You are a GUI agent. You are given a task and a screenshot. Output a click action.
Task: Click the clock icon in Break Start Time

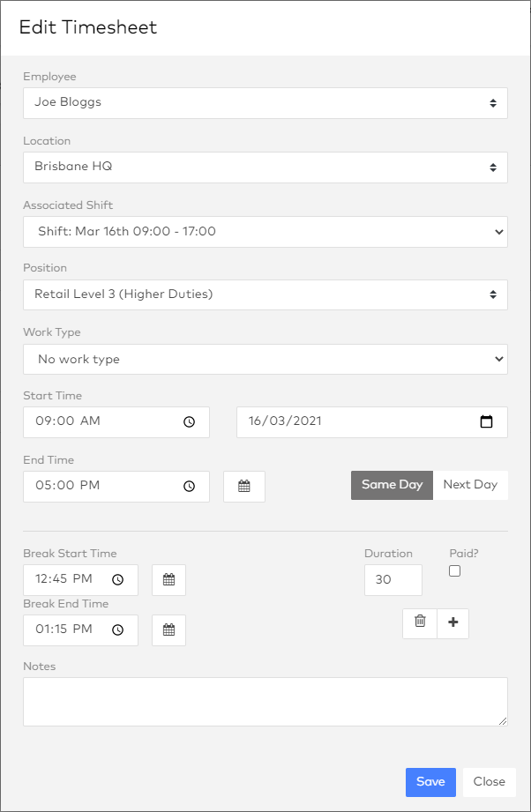click(118, 580)
